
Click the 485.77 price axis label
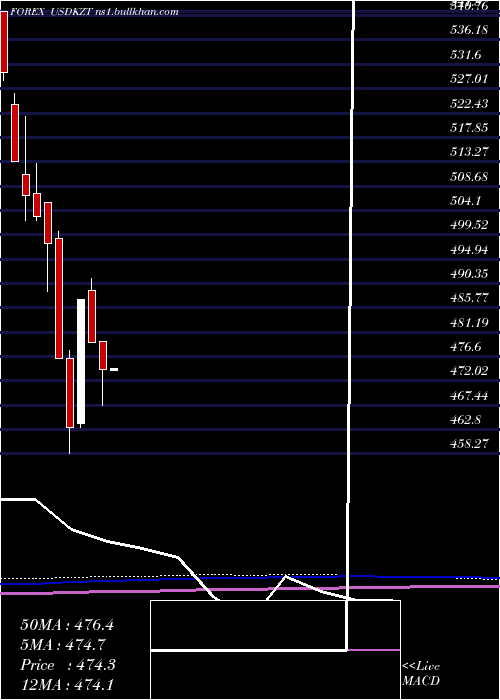click(x=469, y=298)
